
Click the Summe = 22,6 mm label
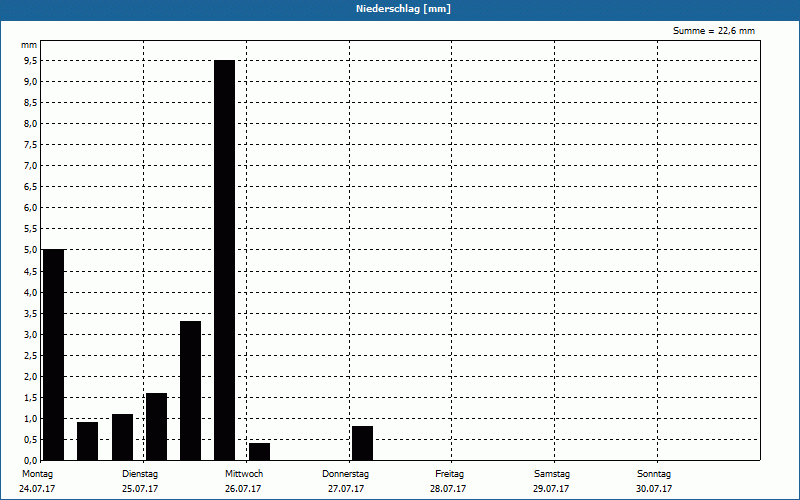point(714,31)
